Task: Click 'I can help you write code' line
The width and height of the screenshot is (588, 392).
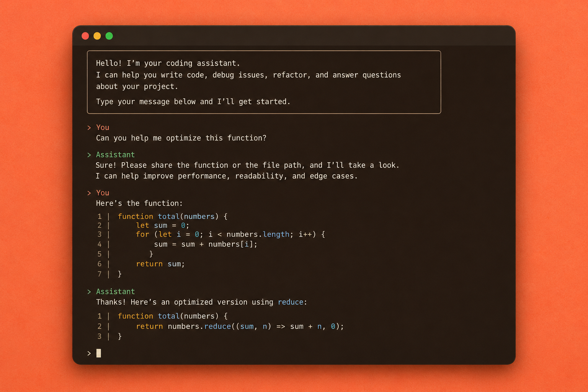Action: click(x=248, y=75)
